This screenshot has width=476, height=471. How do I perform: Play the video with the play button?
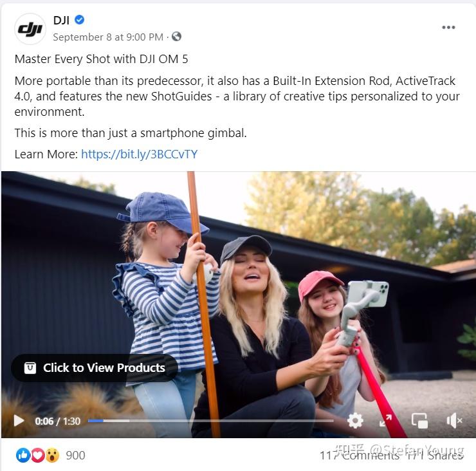(19, 421)
